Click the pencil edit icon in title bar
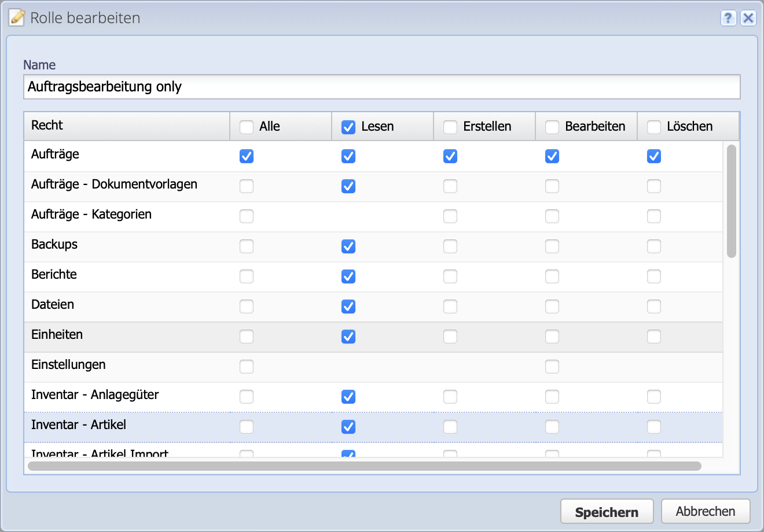Screen dimensions: 764x532 [x=16, y=17]
